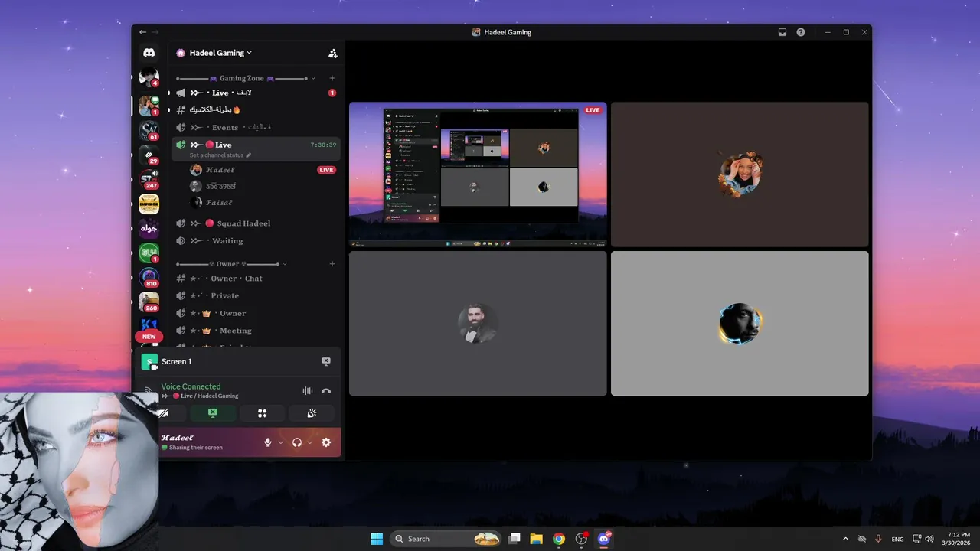Open server icon with 247 badge
The width and height of the screenshot is (980, 551).
tap(149, 180)
